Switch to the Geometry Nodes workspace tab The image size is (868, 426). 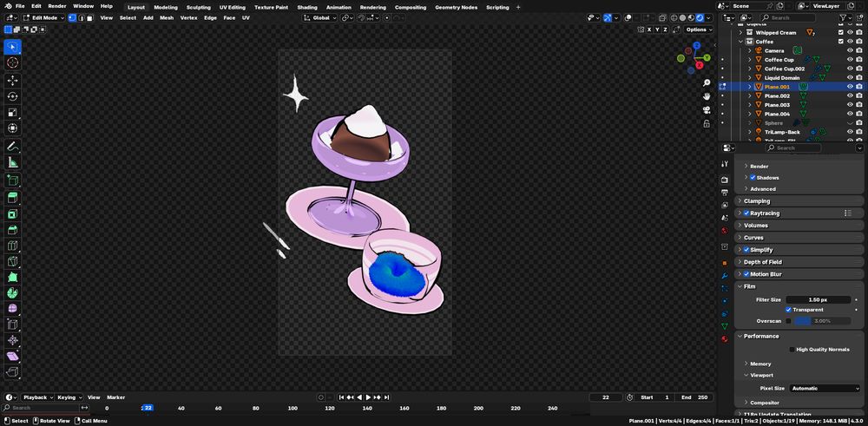[457, 7]
